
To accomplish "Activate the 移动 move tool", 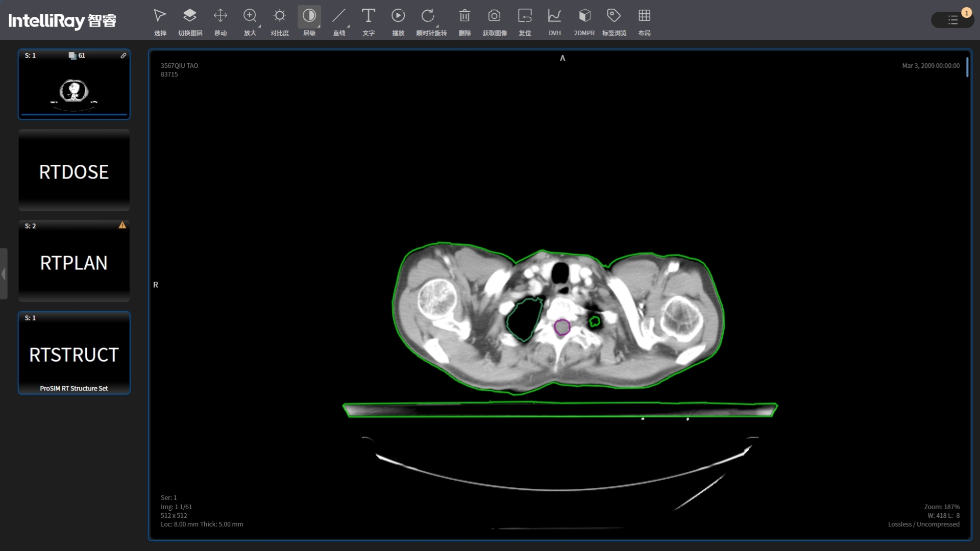I will (220, 21).
